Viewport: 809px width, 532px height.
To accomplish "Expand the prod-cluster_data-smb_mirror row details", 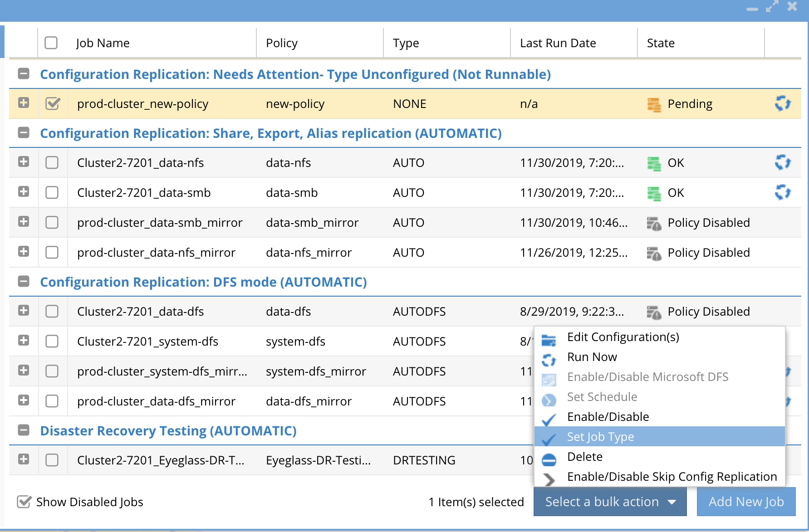I will point(24,221).
